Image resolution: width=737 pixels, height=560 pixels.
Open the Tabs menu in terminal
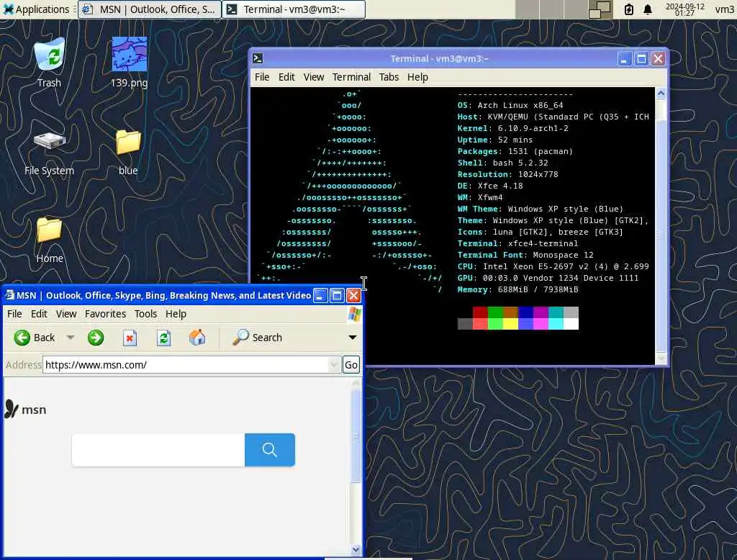click(389, 77)
